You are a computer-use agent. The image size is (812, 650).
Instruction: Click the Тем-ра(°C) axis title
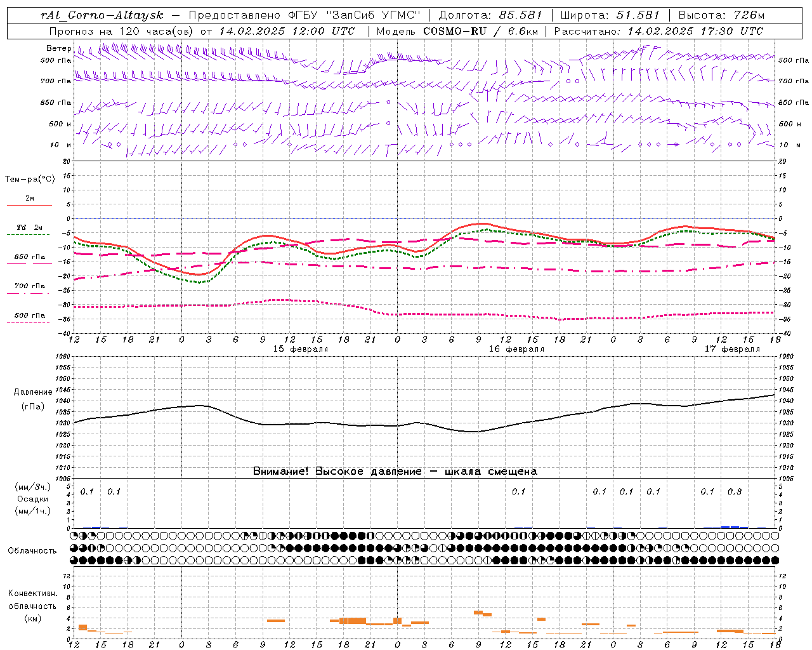(x=30, y=180)
